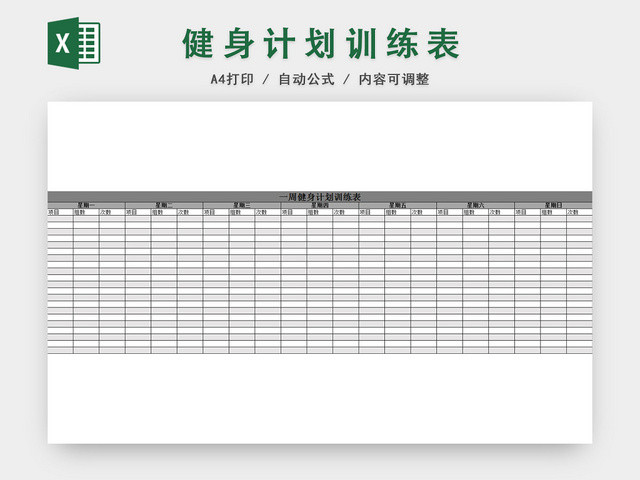Click the 次数 column under 星期五
The image size is (640, 480).
click(424, 212)
